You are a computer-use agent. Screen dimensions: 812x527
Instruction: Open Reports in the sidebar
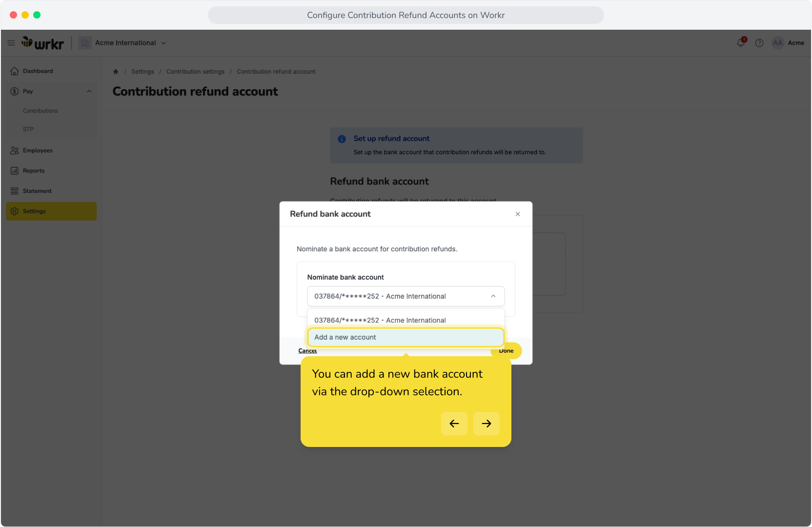point(51,171)
